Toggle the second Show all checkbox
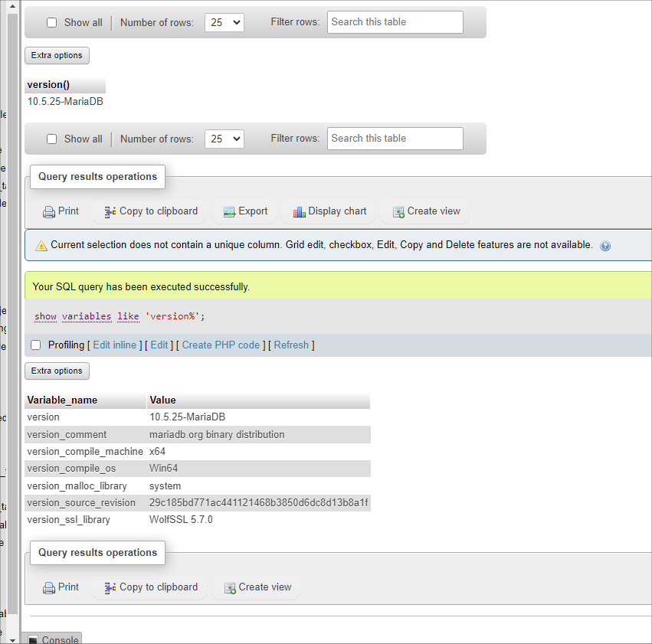 click(52, 139)
